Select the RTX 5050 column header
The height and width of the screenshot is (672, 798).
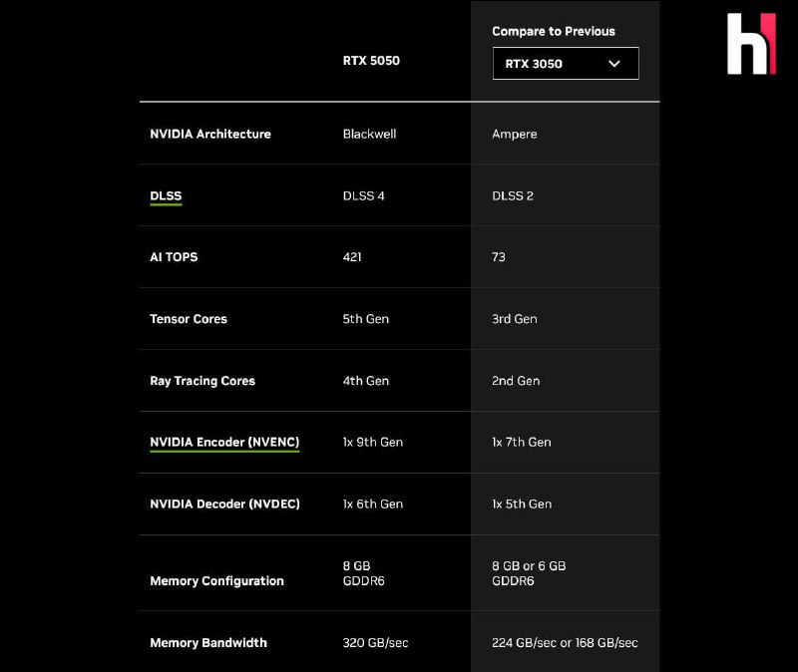(371, 61)
